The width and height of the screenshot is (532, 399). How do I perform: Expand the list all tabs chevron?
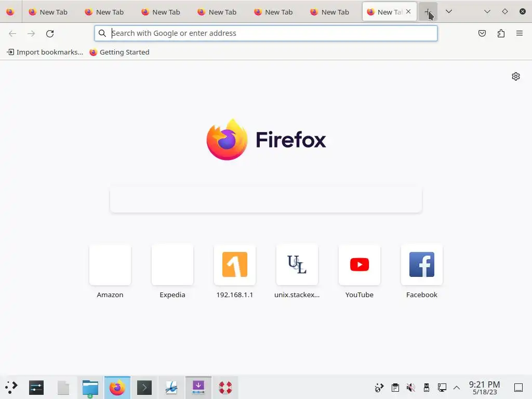(x=448, y=11)
